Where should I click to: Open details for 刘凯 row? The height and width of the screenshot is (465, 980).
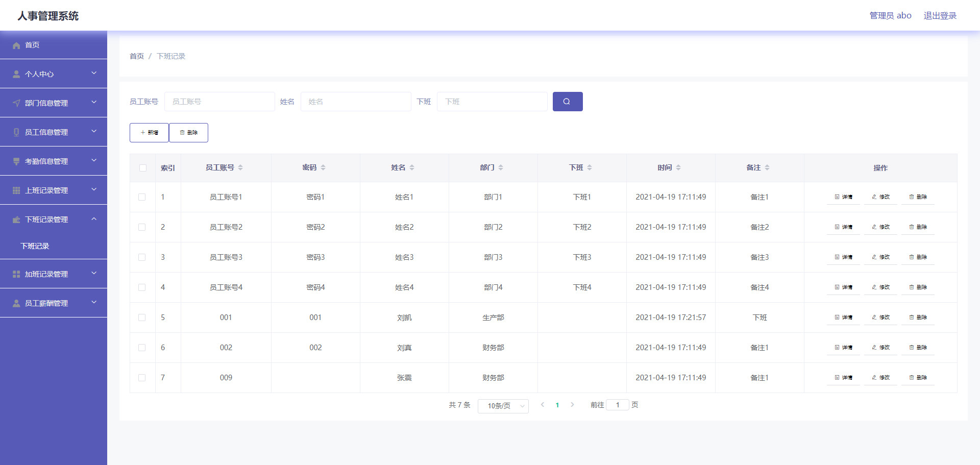843,317
